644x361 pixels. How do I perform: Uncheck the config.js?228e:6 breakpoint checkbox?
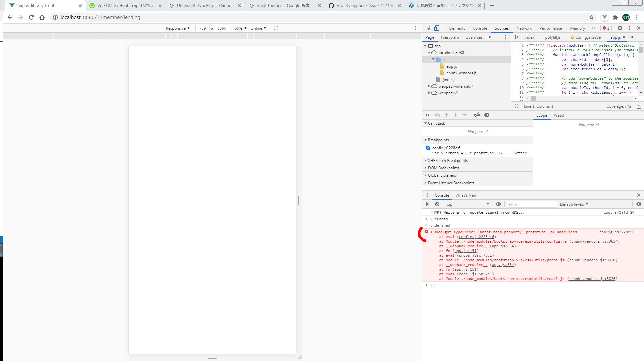point(428,148)
